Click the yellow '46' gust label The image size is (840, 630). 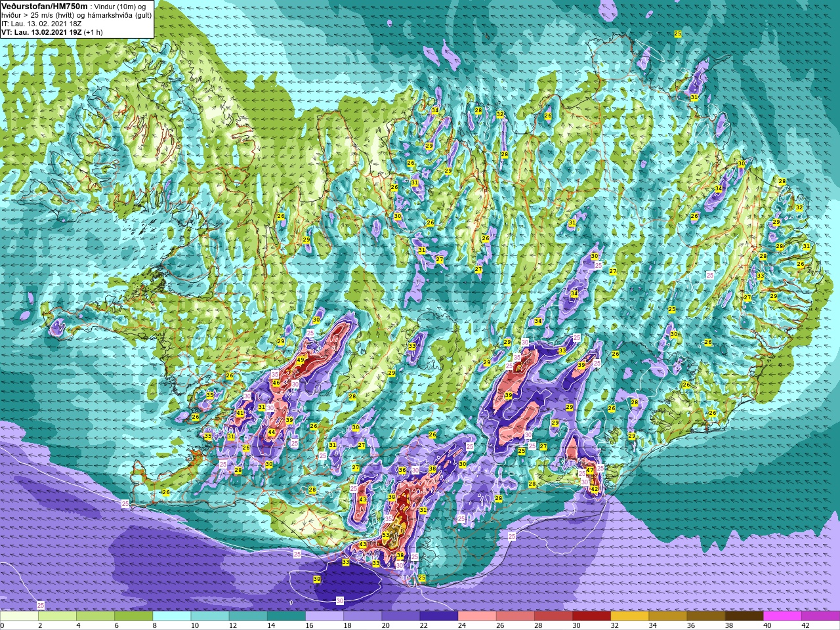tap(276, 383)
